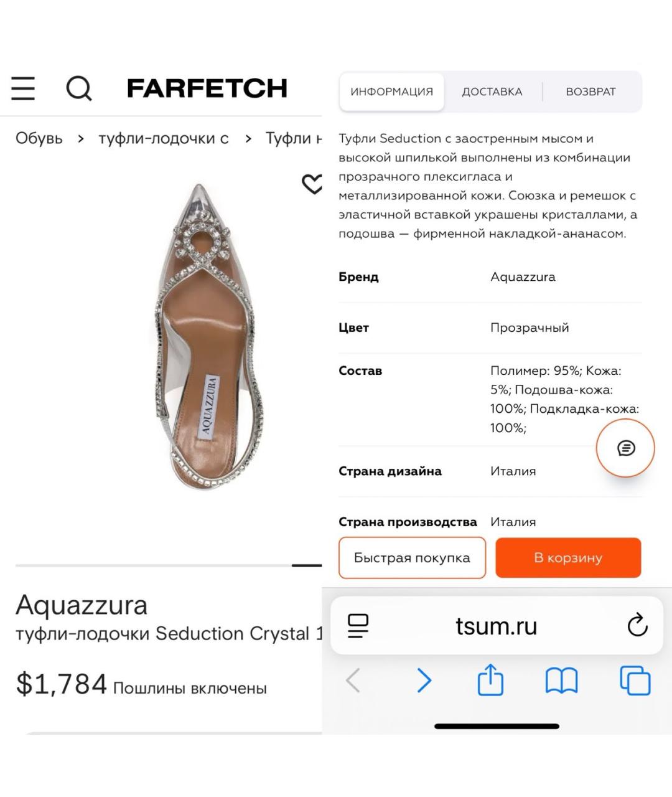The height and width of the screenshot is (797, 672).
Task: Tap the back navigation arrow
Action: (353, 681)
